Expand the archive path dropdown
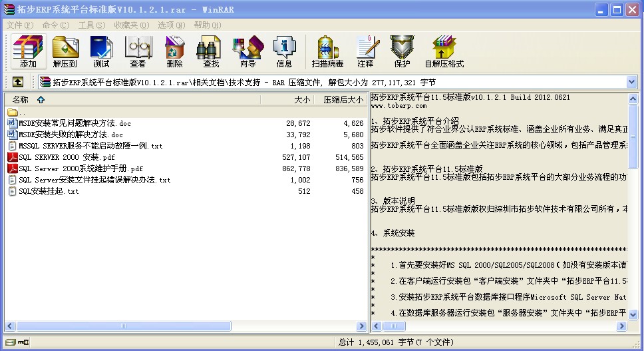This screenshot has height=351, width=644. [x=631, y=82]
